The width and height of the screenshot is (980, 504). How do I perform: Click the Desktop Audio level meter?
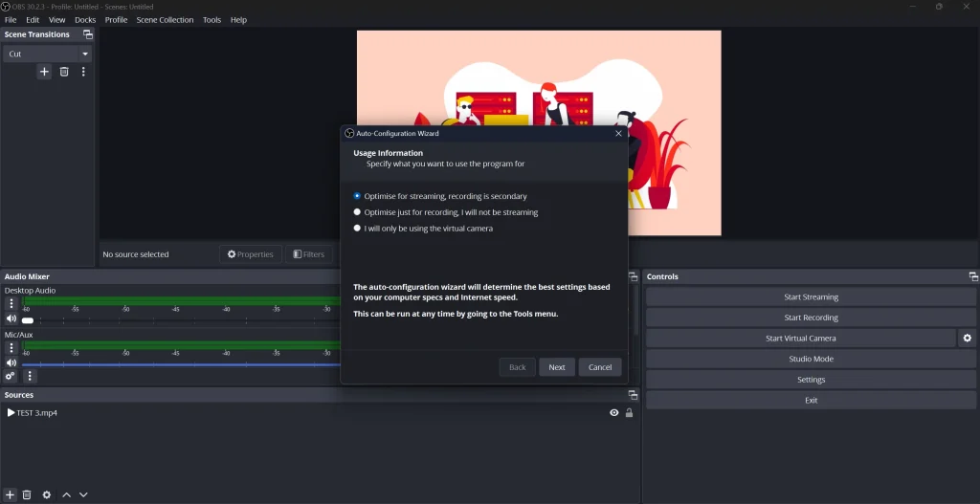(181, 301)
